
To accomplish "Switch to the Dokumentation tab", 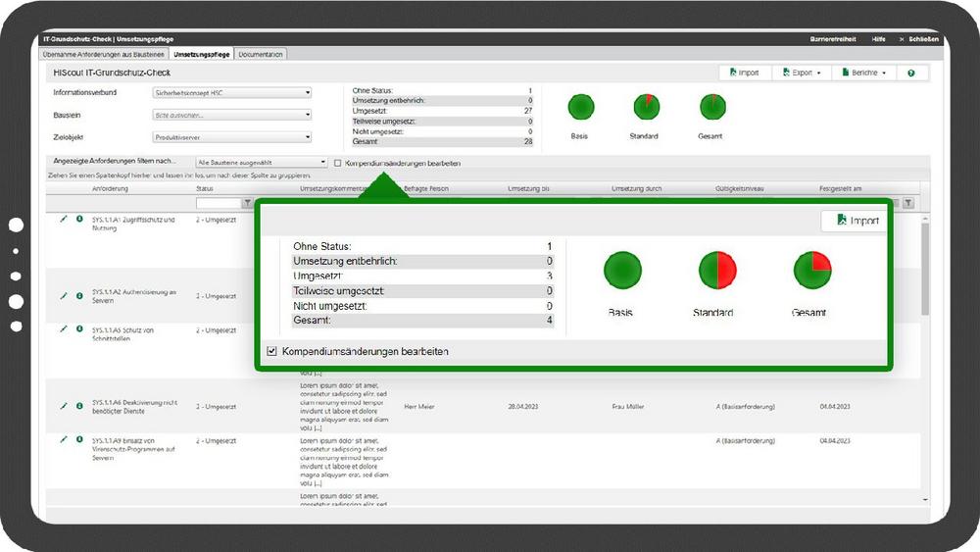I will [x=261, y=55].
